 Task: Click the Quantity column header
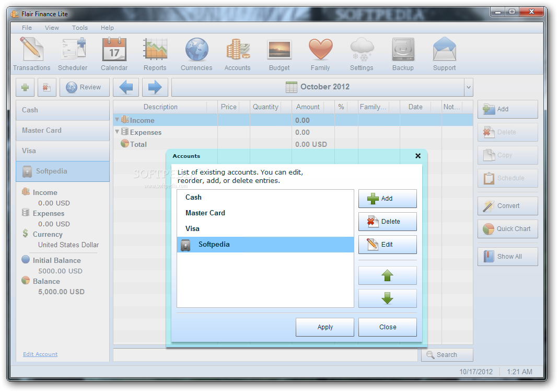click(x=271, y=107)
